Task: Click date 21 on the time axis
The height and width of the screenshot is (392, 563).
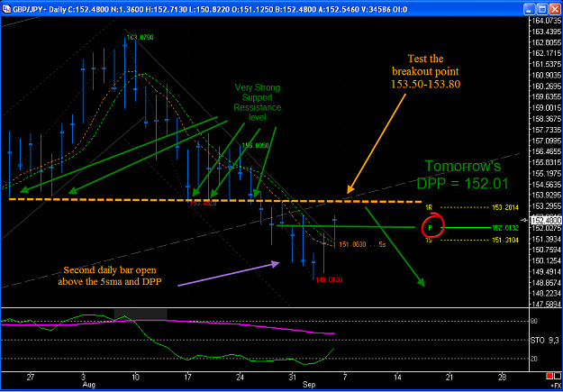Action: tap(449, 376)
